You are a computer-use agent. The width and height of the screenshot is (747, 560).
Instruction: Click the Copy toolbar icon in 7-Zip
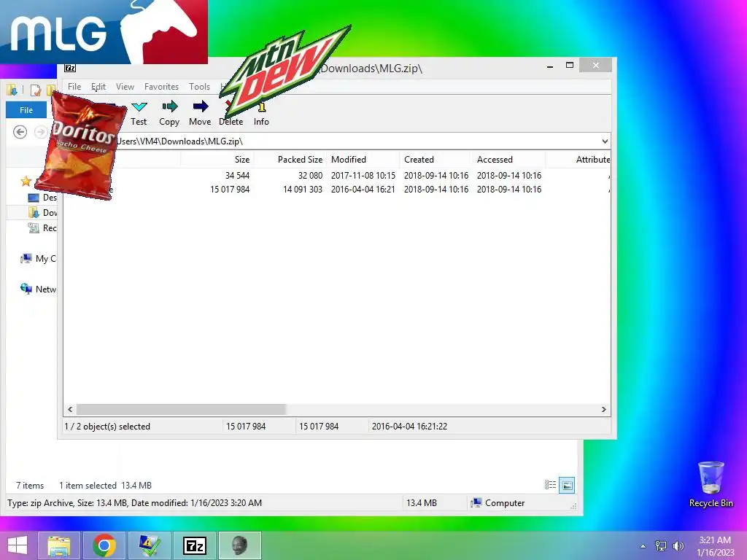coord(169,106)
